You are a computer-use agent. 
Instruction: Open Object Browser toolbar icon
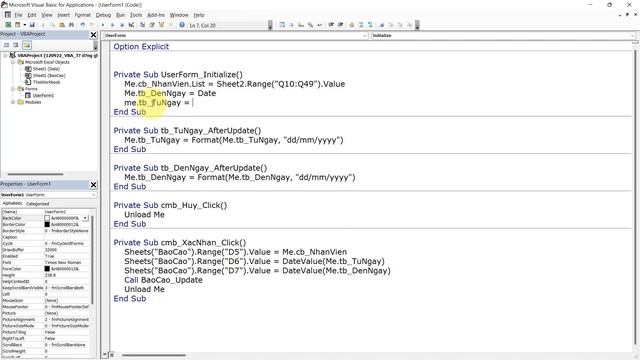pyautogui.click(x=161, y=25)
